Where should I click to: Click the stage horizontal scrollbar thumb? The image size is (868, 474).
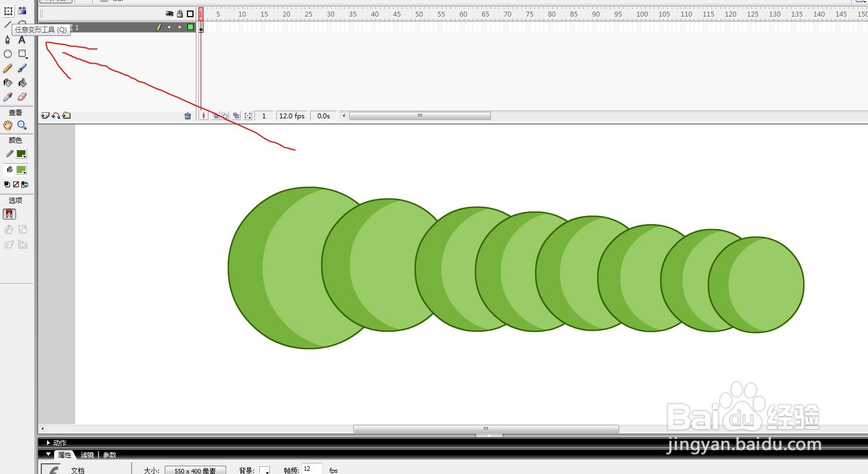(x=486, y=429)
